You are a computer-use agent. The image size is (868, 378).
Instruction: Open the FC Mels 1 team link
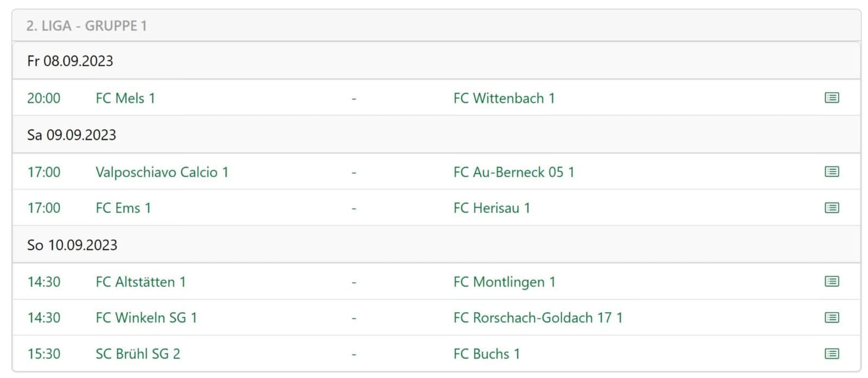click(125, 98)
